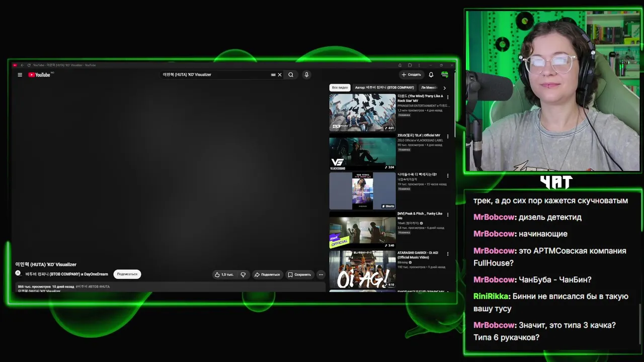Open the YouTube guide hamburger menu
This screenshot has height=362, width=644.
point(20,75)
